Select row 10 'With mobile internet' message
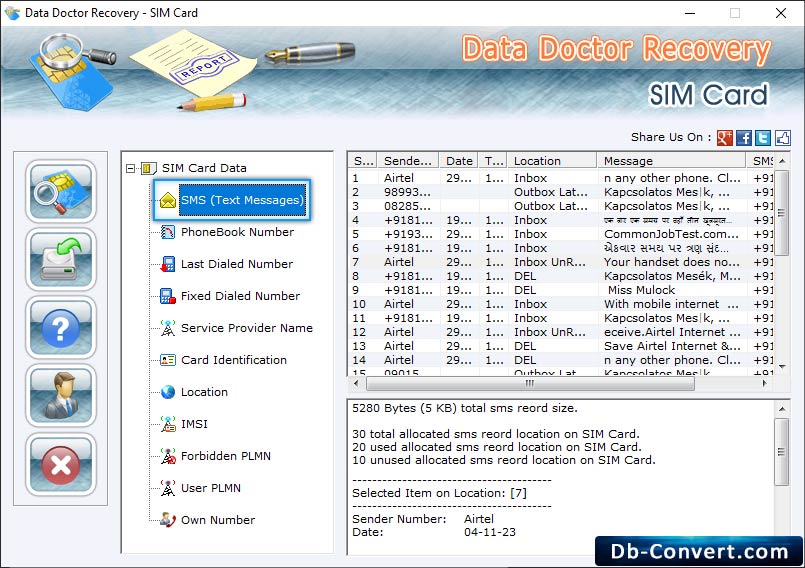Image resolution: width=805 pixels, height=568 pixels. coord(561,304)
